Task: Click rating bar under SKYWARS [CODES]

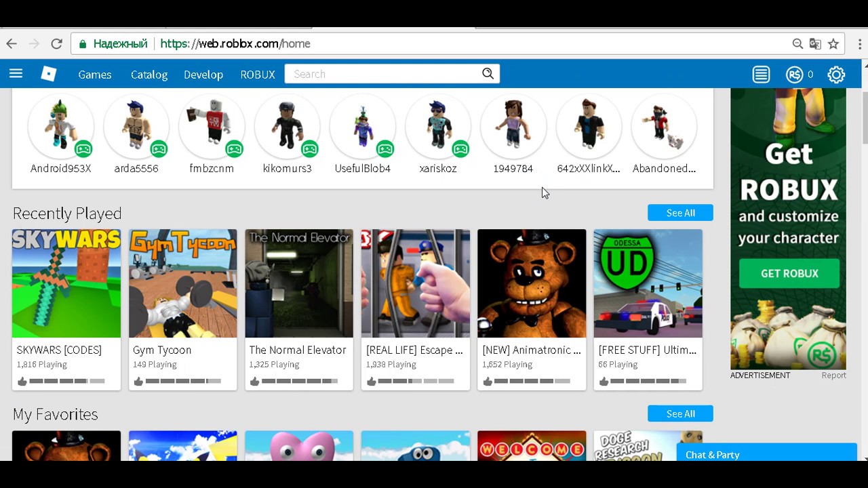Action: 66,382
